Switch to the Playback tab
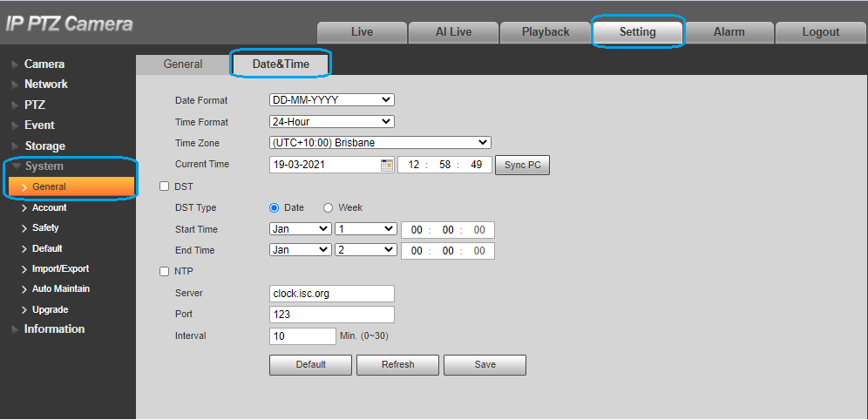The width and height of the screenshot is (868, 420). pyautogui.click(x=546, y=32)
